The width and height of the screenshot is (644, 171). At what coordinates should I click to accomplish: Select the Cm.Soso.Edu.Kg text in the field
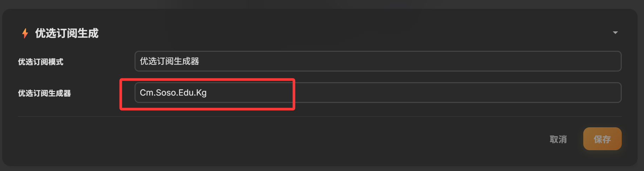coord(173,93)
